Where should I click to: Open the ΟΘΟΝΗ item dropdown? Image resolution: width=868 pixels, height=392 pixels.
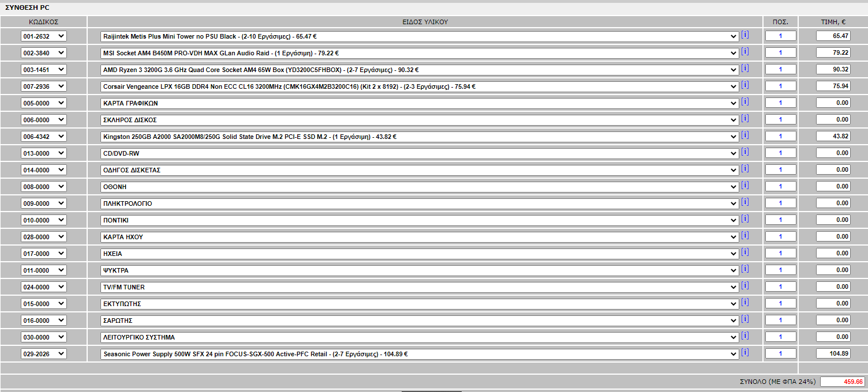(x=419, y=187)
